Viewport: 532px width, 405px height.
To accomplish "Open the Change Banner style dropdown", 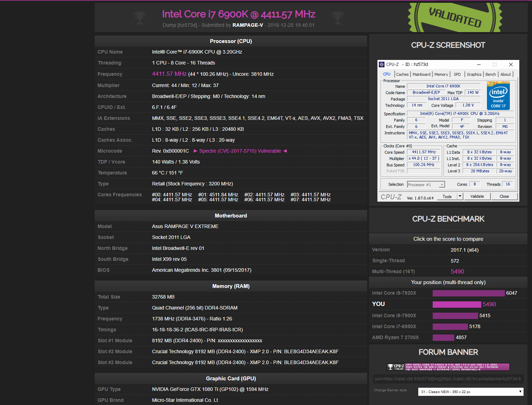I will coord(471,392).
